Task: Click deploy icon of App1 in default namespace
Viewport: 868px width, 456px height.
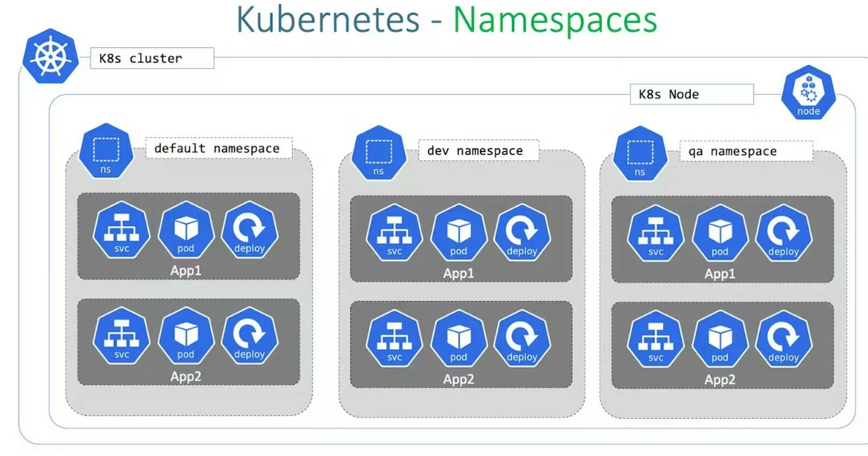Action: click(250, 230)
